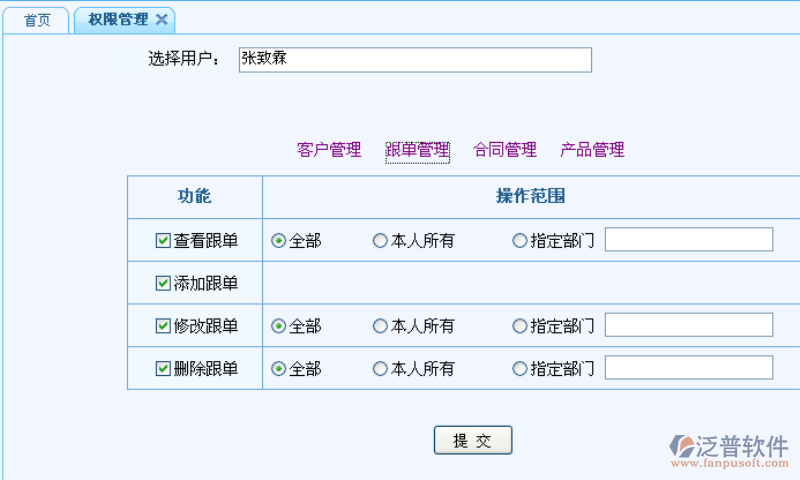The image size is (800, 480).
Task: Click the 提交 button
Action: coord(473,440)
